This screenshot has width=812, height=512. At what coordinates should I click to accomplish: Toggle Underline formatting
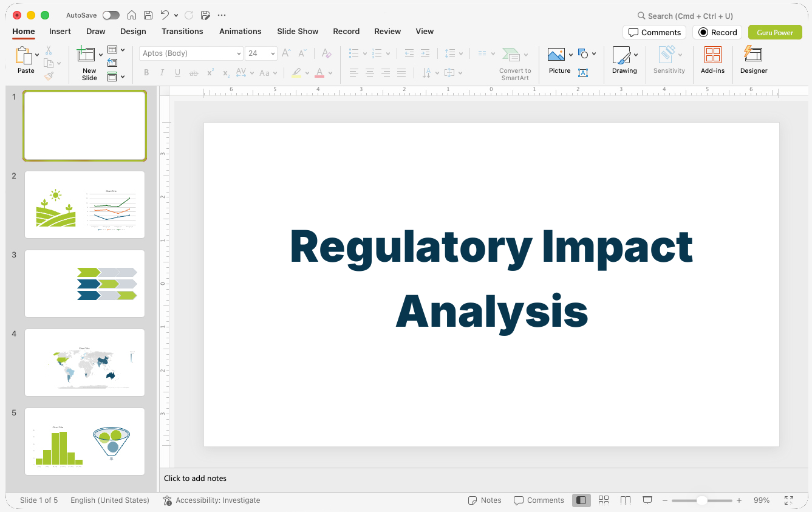point(177,73)
